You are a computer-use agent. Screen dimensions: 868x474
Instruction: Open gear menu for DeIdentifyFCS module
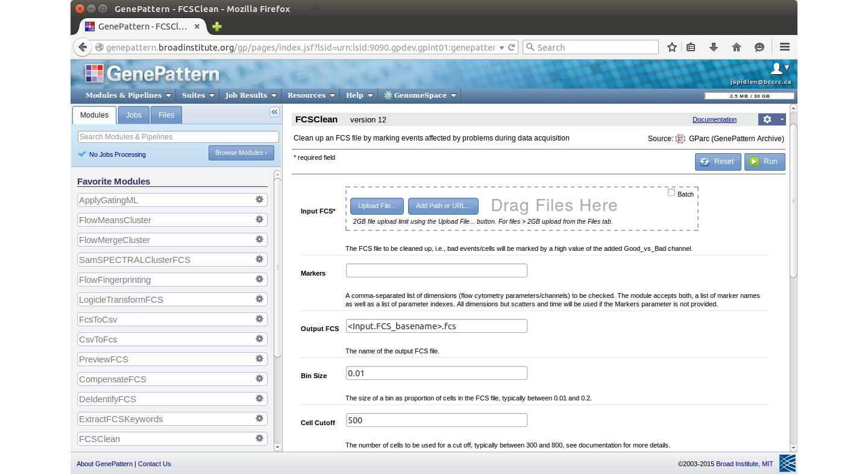click(259, 399)
